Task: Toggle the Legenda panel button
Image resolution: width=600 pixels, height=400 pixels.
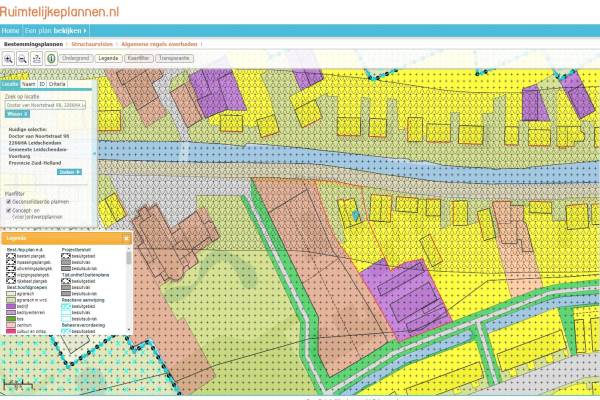Action: [108, 59]
